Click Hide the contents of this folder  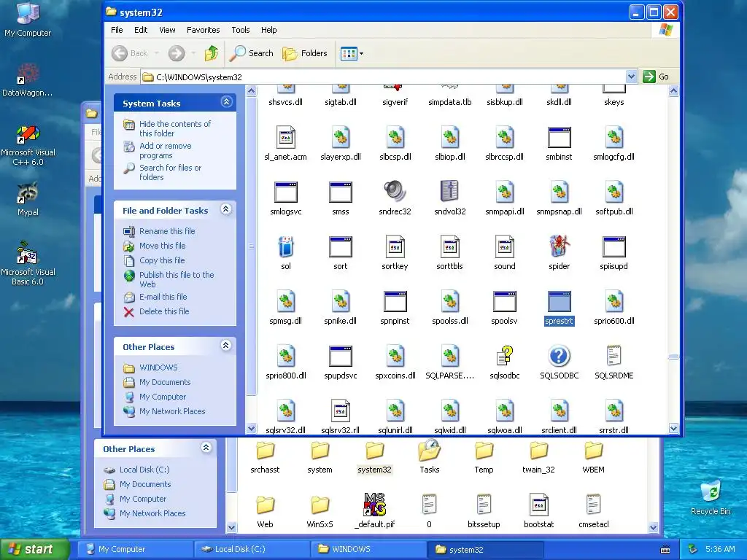(x=175, y=128)
